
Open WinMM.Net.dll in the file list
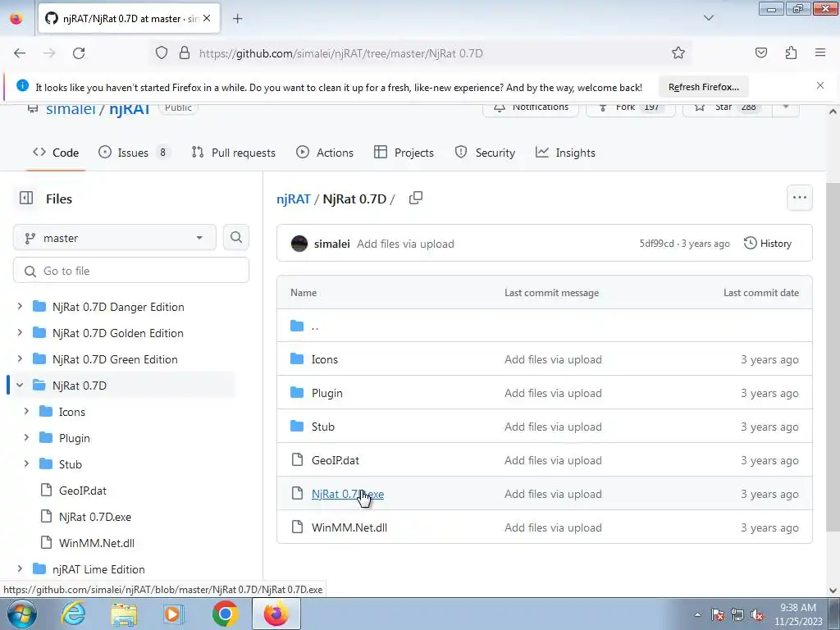coord(349,527)
